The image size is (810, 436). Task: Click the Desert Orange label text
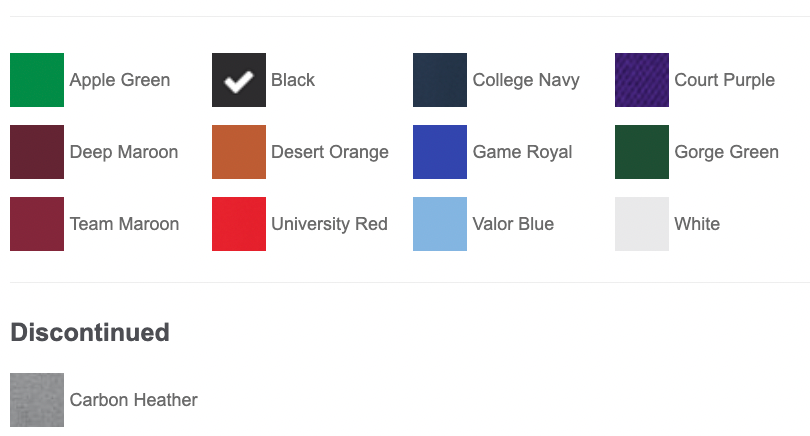point(330,152)
